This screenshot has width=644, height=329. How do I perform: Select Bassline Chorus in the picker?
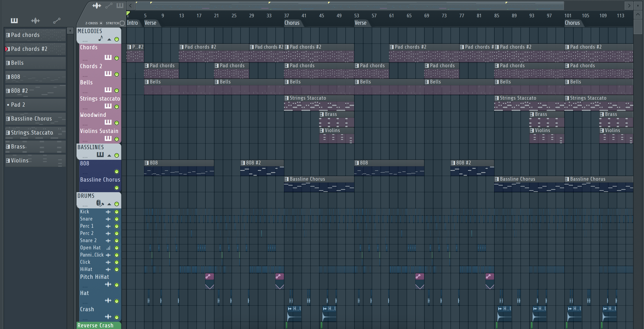(x=36, y=119)
